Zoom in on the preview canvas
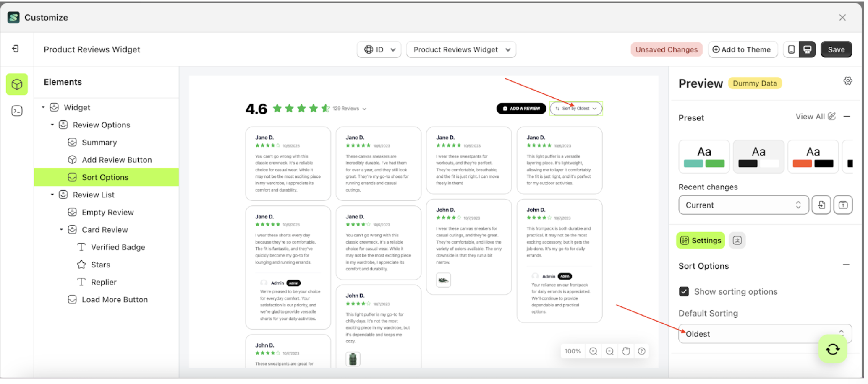 [x=593, y=351]
